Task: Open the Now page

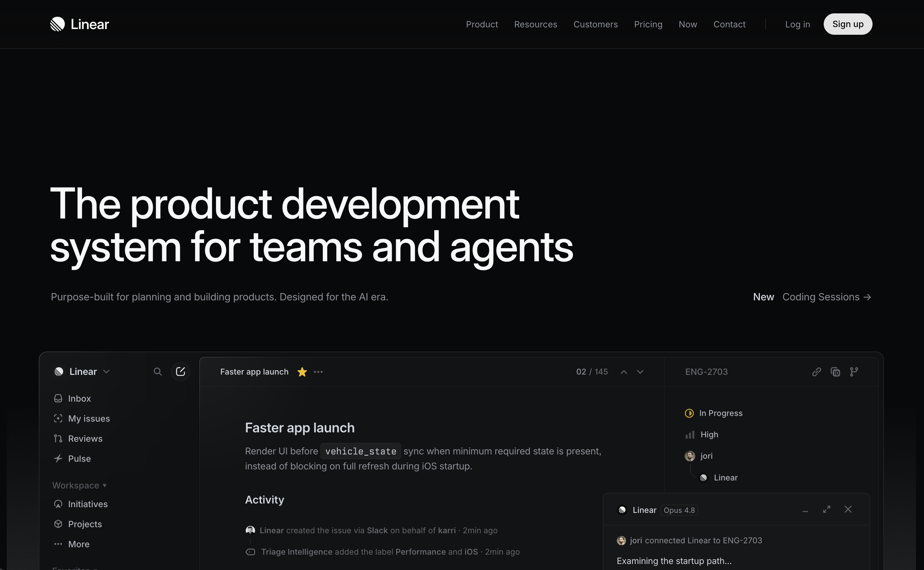Action: pos(688,24)
